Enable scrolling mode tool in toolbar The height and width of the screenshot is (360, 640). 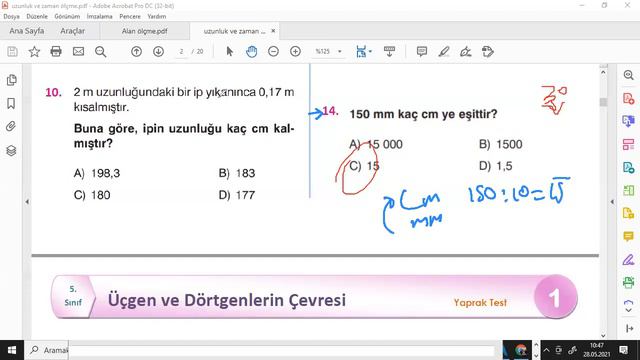coord(389,51)
